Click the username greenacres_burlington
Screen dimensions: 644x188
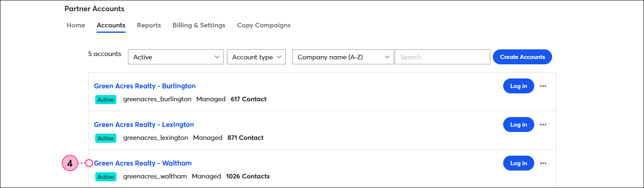[x=157, y=99]
